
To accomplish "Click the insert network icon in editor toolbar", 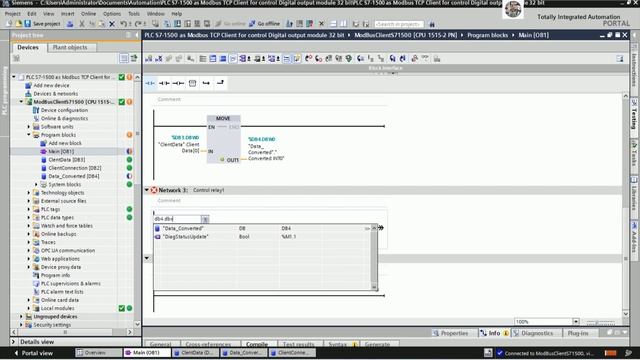I will (x=149, y=59).
